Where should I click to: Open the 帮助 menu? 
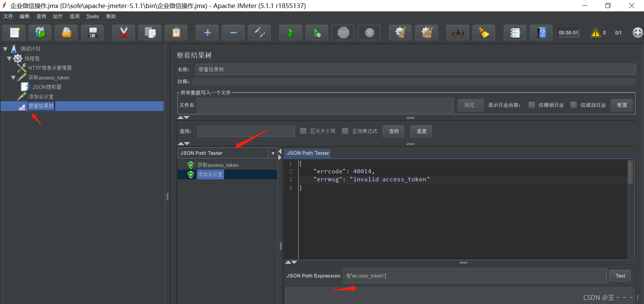point(111,16)
